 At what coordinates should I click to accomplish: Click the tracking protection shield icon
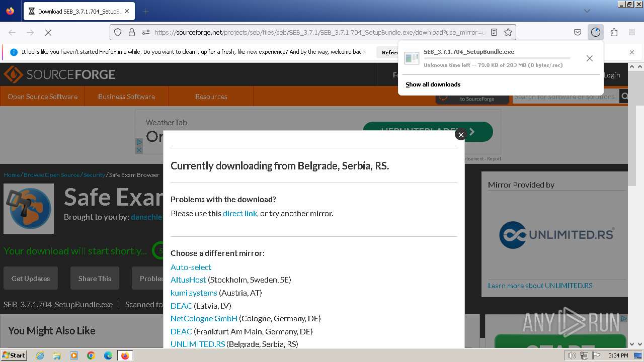tap(118, 32)
